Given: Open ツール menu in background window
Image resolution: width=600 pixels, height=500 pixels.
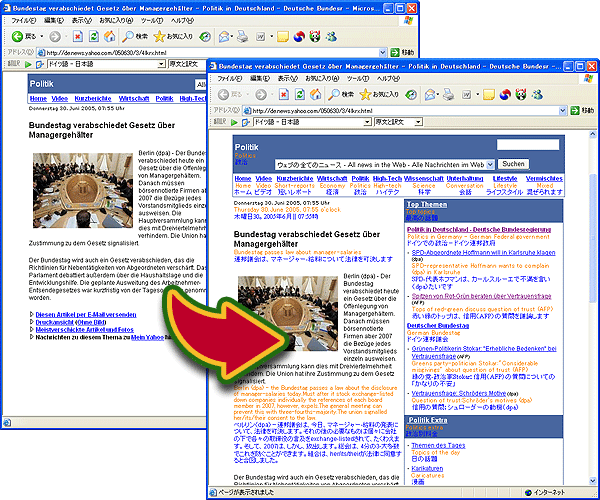Looking at the screenshot, I should (152, 20).
